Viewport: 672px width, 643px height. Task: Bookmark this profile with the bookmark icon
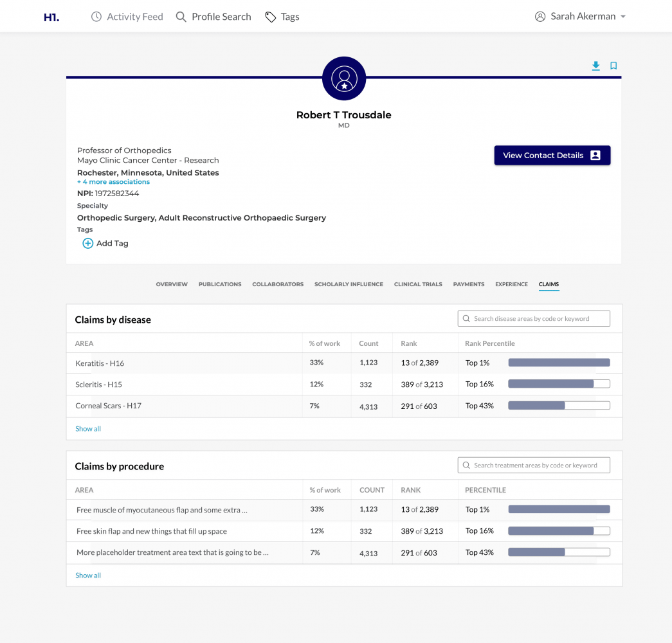coord(613,66)
